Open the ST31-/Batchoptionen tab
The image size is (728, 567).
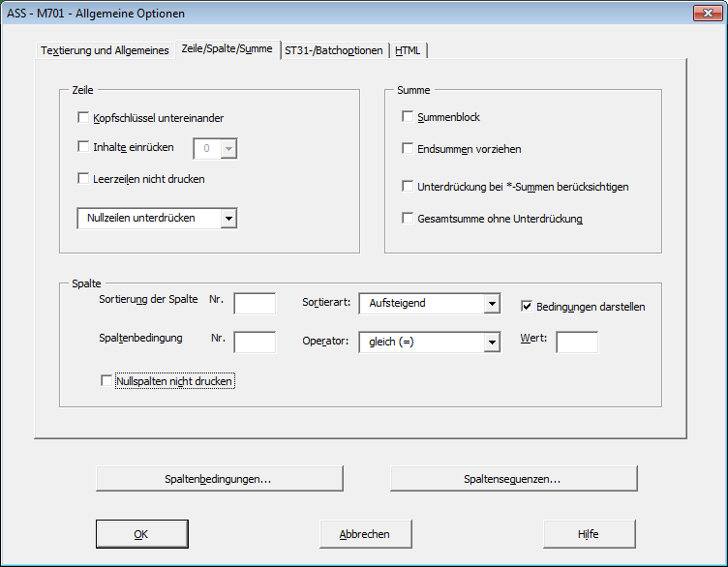click(333, 50)
